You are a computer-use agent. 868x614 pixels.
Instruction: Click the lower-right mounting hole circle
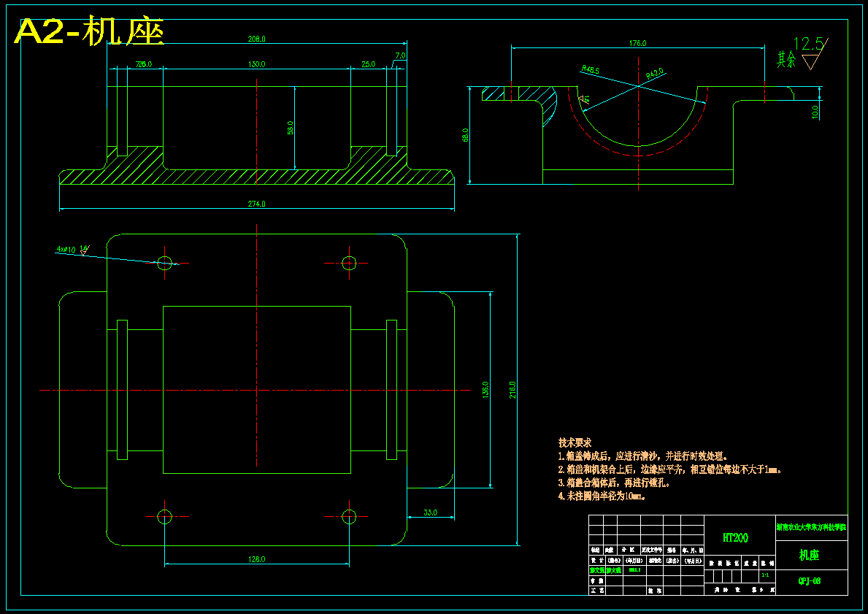click(349, 517)
